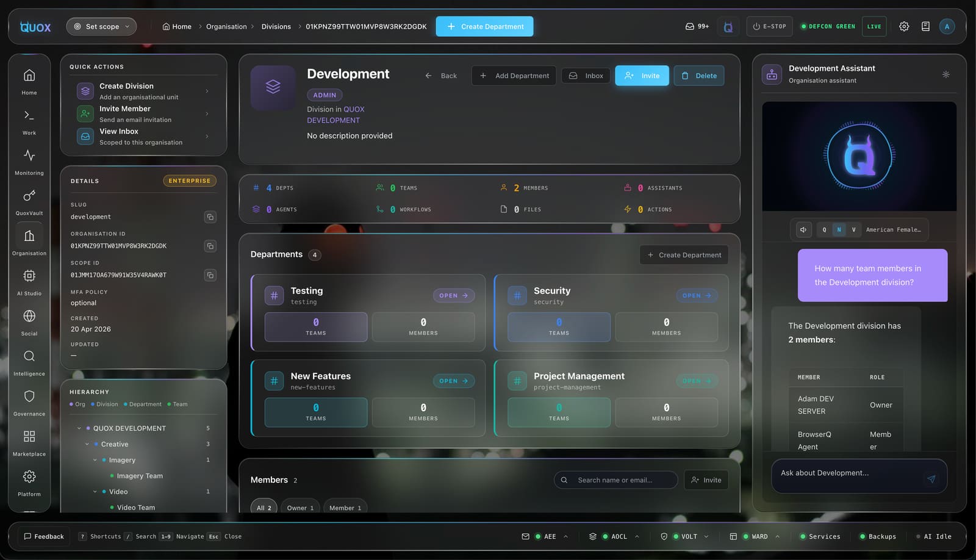Click the Back button
The image size is (976, 560).
442,76
